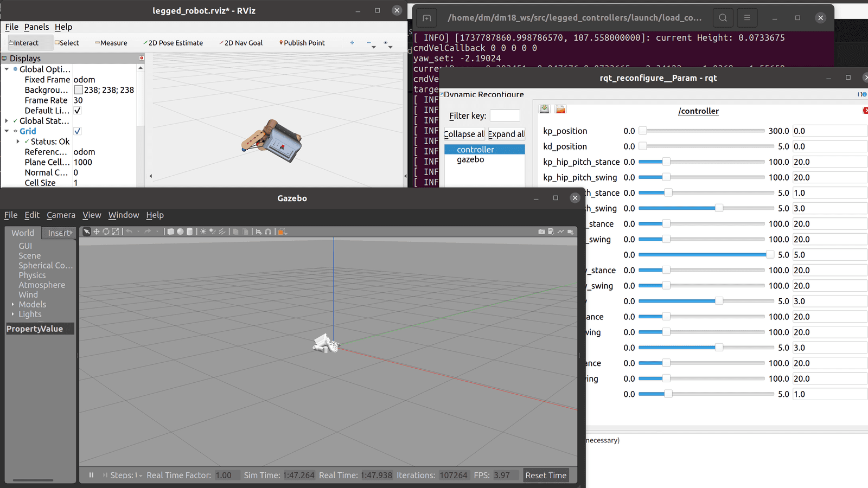Viewport: 868px width, 488px height.
Task: Load configuration from file in rqt_reconfigure
Action: point(560,109)
